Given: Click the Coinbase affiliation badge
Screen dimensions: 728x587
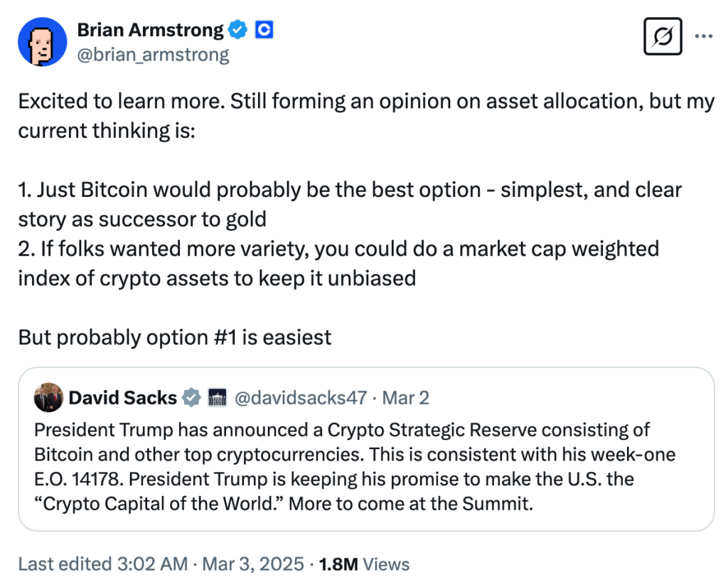Looking at the screenshot, I should click(264, 30).
